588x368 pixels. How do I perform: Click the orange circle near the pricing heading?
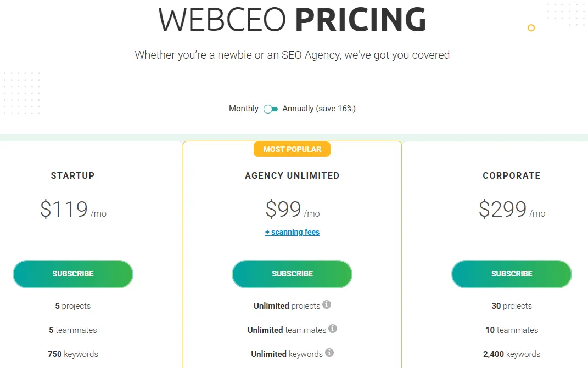click(531, 27)
